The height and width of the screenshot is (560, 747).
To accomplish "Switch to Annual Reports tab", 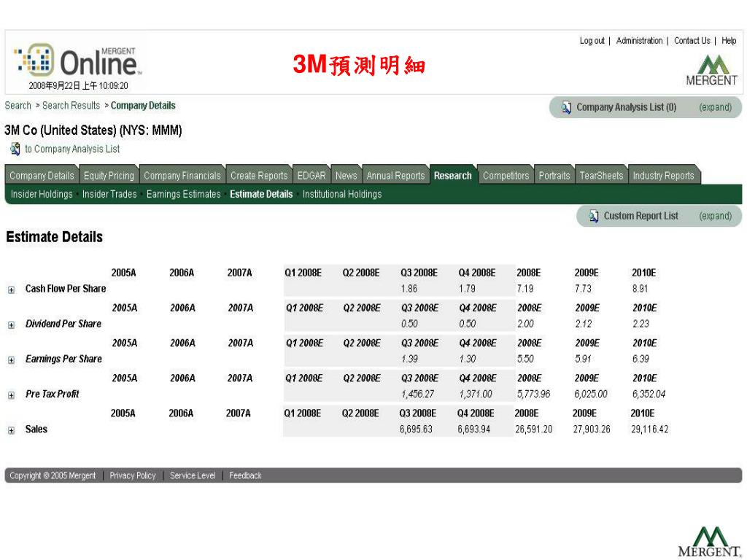I will click(x=396, y=176).
